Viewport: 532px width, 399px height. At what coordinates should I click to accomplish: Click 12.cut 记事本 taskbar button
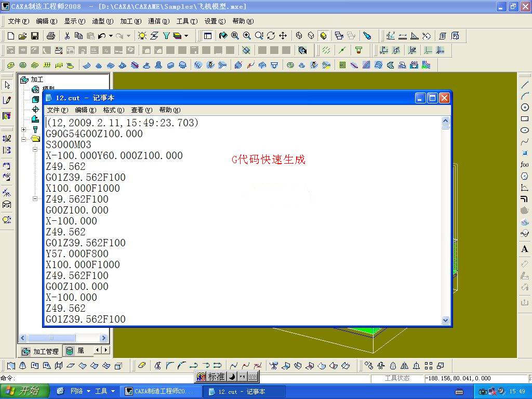tap(243, 391)
